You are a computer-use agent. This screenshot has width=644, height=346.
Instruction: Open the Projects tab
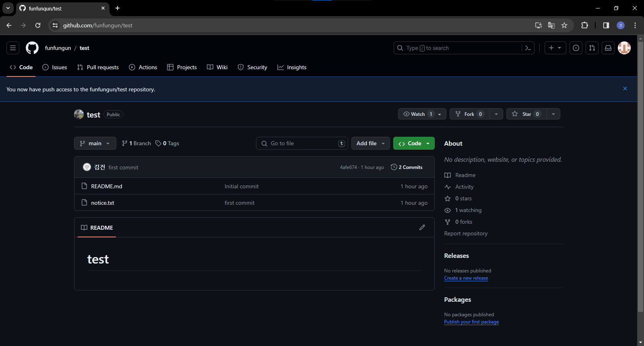182,67
